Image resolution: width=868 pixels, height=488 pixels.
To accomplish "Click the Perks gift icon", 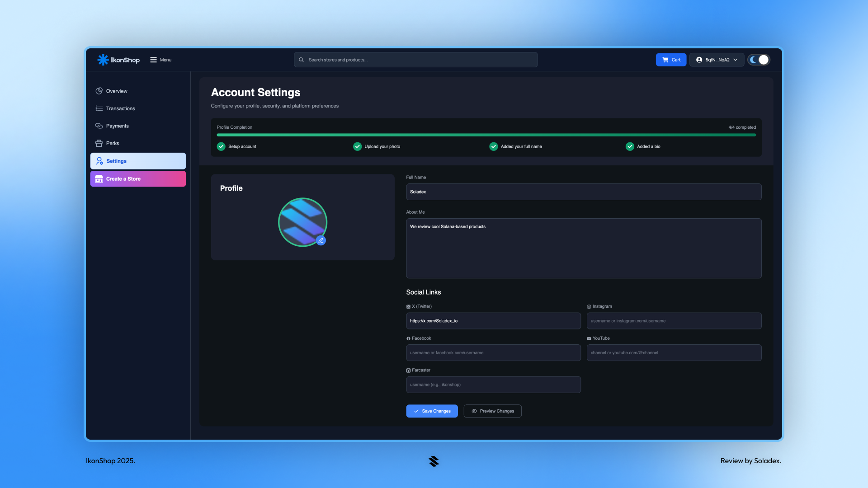I will (x=99, y=143).
